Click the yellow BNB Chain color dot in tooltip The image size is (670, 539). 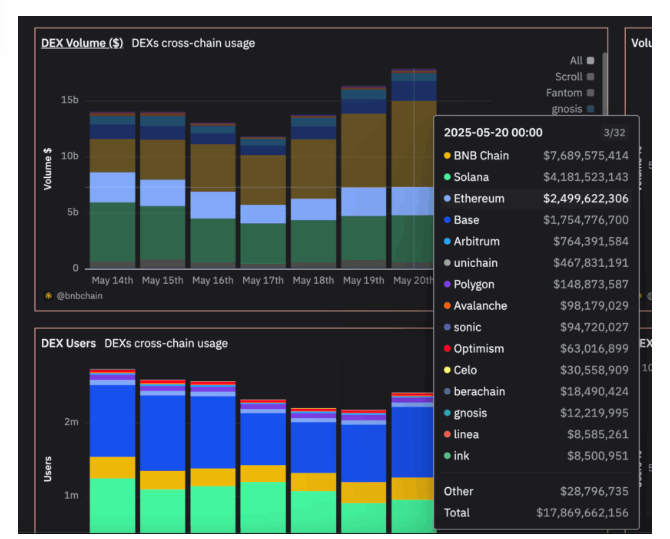pos(447,156)
